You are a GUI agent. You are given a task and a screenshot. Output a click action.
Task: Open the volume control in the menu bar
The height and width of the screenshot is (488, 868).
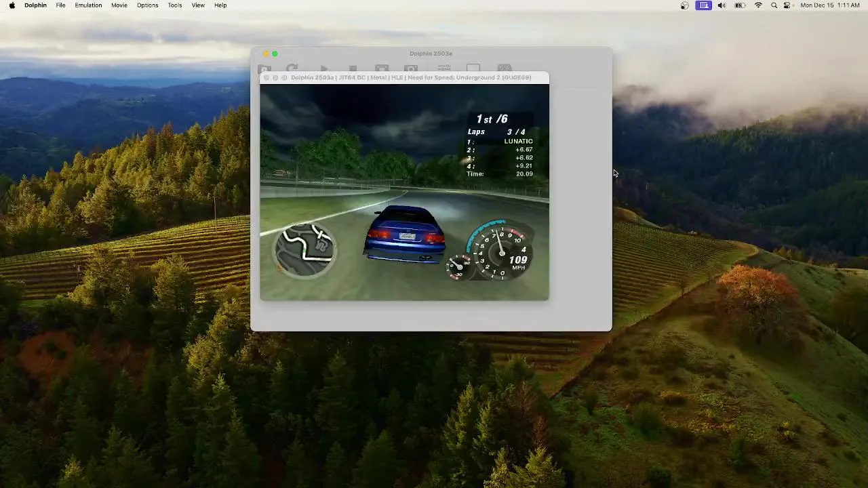[x=722, y=5]
